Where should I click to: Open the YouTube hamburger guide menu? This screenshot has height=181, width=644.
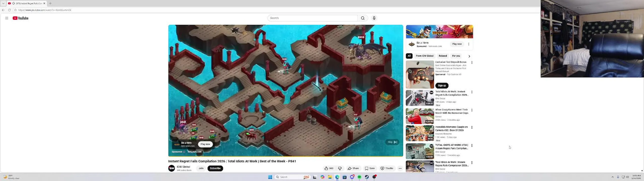tap(7, 18)
